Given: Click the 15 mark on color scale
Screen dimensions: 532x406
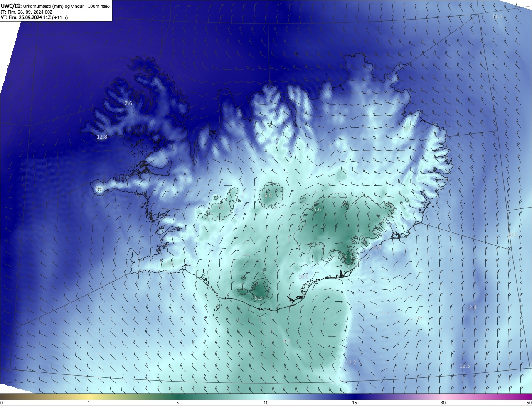Looking at the screenshot, I should click(355, 403).
